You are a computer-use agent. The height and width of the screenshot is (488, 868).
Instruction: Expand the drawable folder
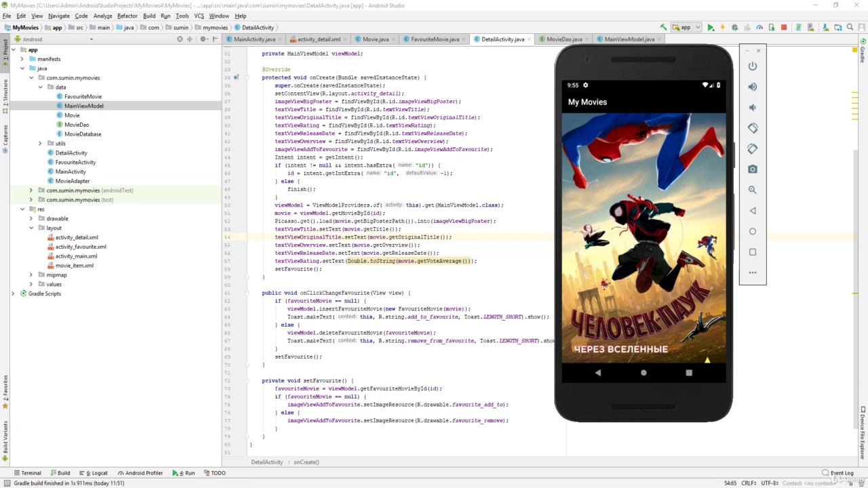(x=31, y=219)
